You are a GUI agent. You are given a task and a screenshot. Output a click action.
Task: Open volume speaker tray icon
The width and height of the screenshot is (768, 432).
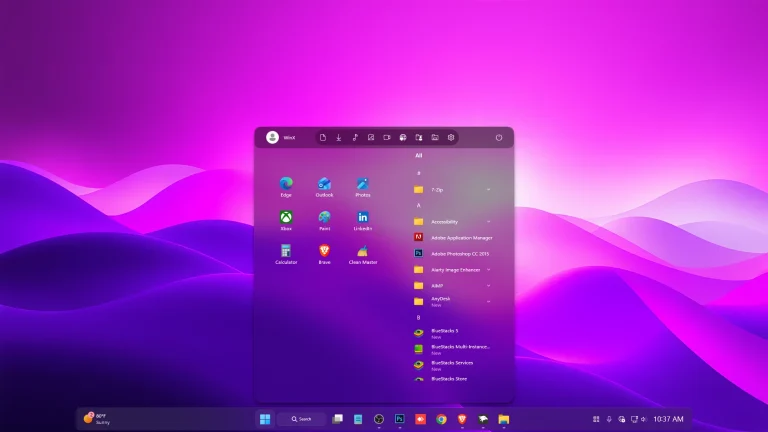point(644,419)
